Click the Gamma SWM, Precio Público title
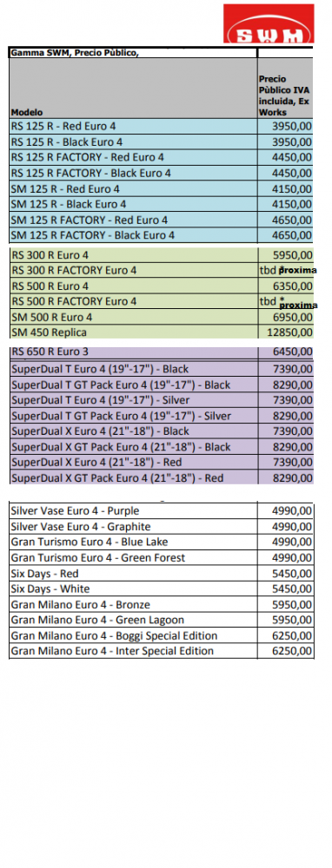332x868 pixels. tap(74, 53)
